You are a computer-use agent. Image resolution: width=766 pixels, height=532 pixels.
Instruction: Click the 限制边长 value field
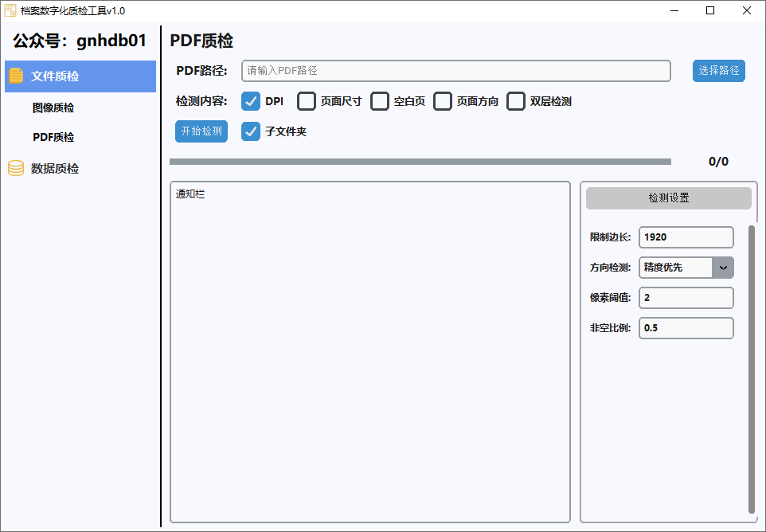click(685, 237)
